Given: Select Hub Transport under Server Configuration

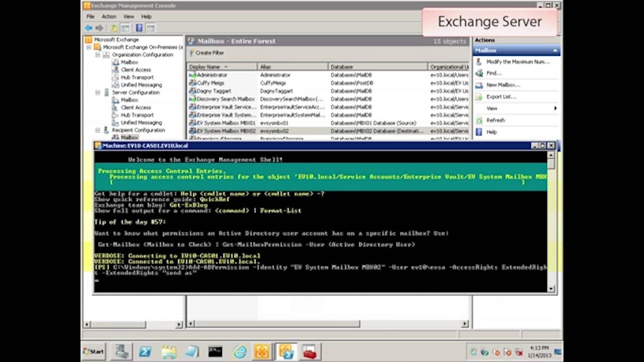Looking at the screenshot, I should tap(137, 115).
